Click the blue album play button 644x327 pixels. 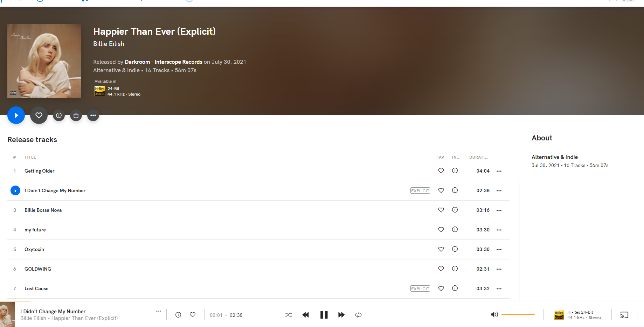pyautogui.click(x=16, y=115)
